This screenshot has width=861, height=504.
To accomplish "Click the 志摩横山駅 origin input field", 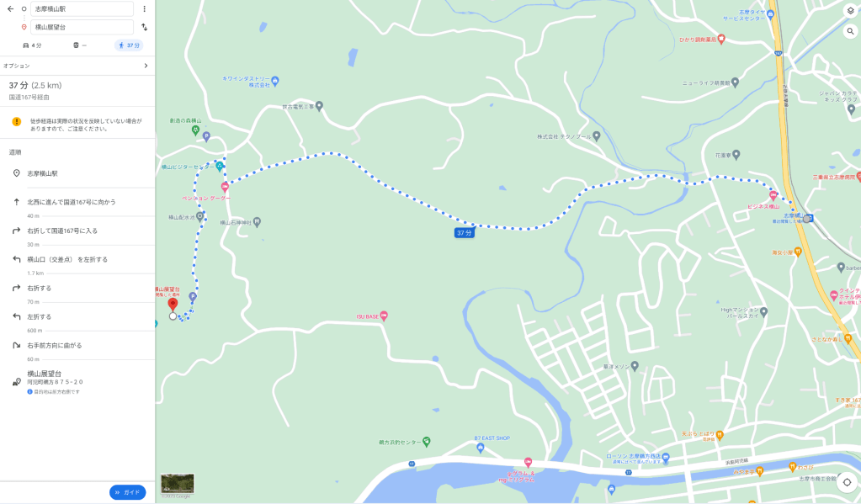I will point(82,8).
